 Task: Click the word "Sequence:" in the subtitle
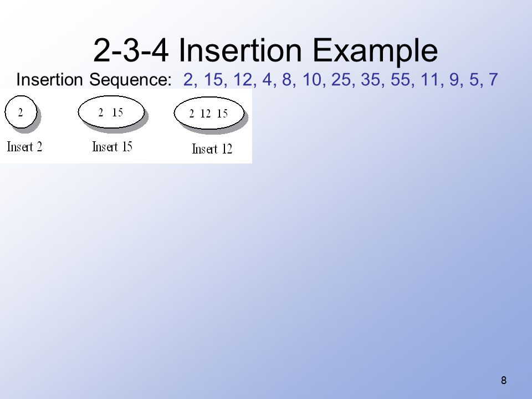pos(131,80)
